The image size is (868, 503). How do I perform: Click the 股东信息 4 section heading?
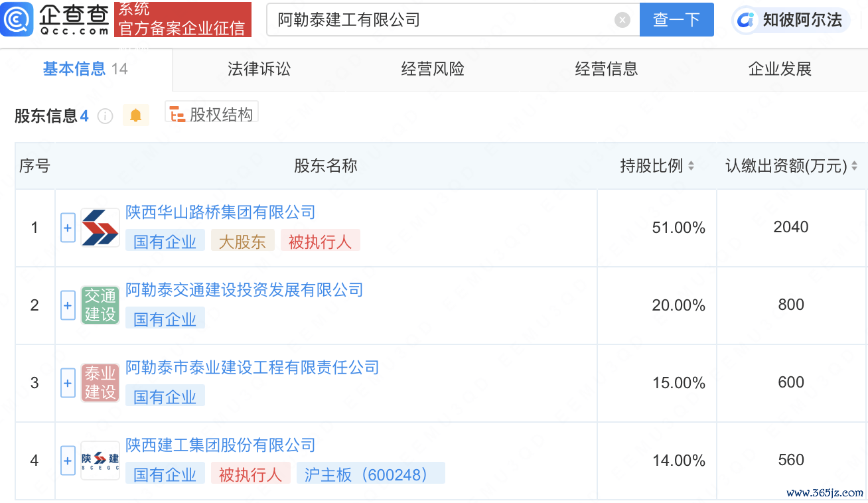(52, 116)
